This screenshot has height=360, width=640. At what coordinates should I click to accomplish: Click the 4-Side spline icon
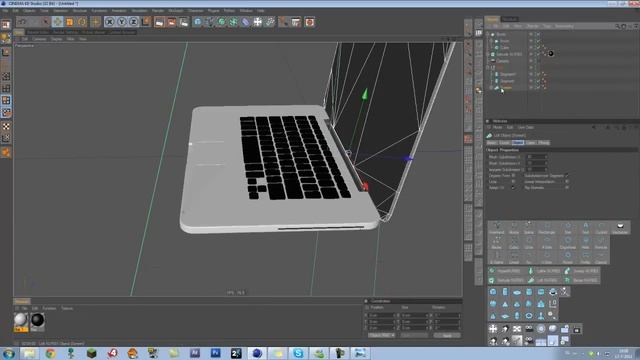[x=547, y=242]
